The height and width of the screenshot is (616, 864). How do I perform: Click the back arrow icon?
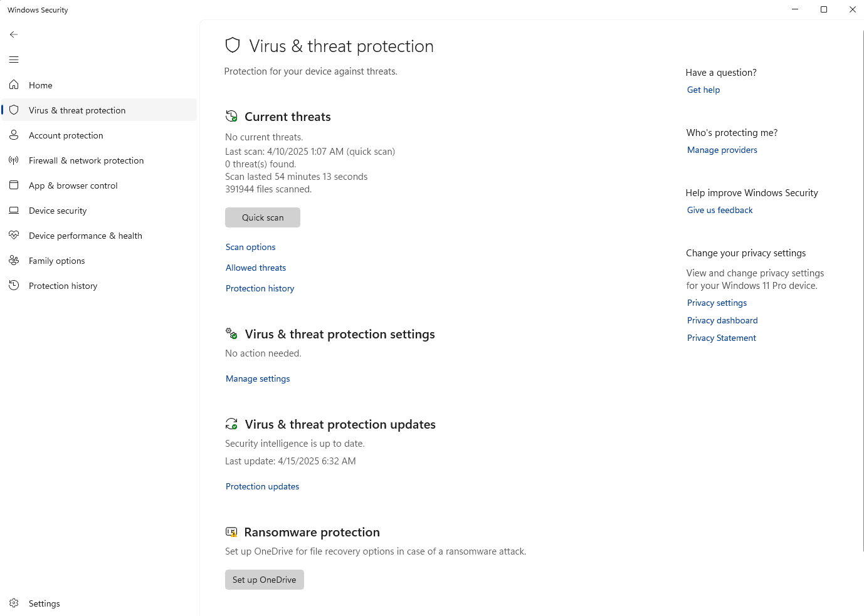click(x=14, y=34)
